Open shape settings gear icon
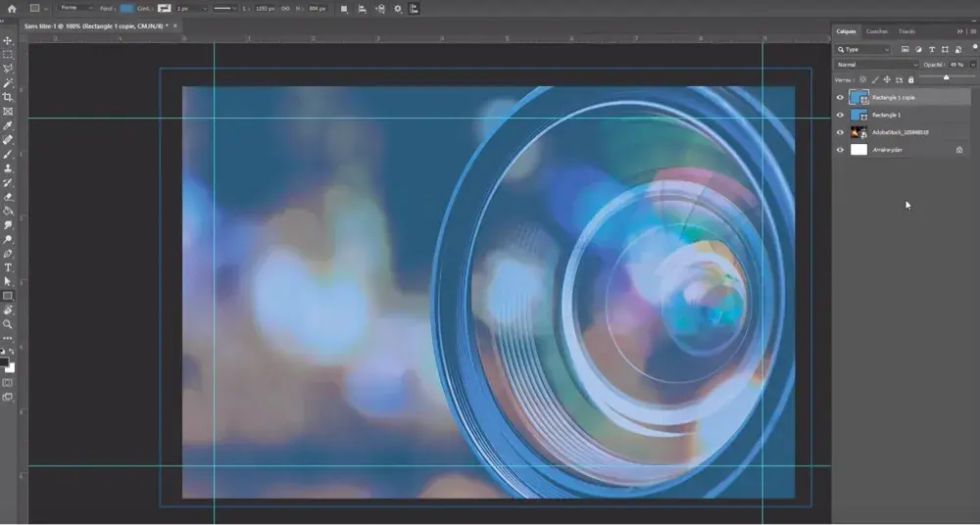 tap(398, 9)
